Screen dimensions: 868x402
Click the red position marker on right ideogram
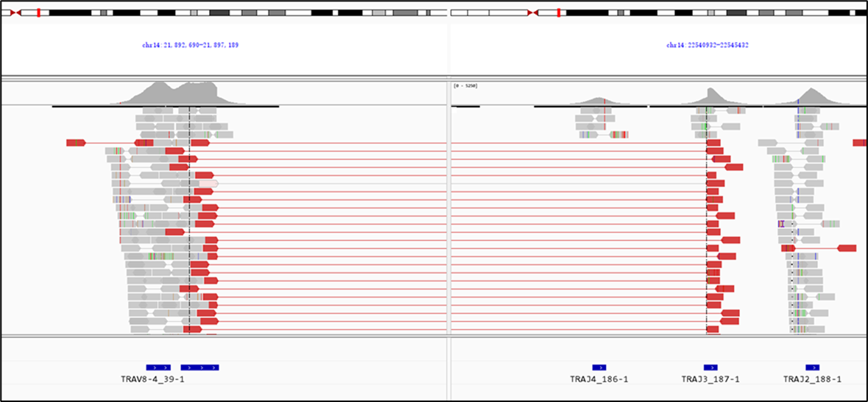(559, 13)
